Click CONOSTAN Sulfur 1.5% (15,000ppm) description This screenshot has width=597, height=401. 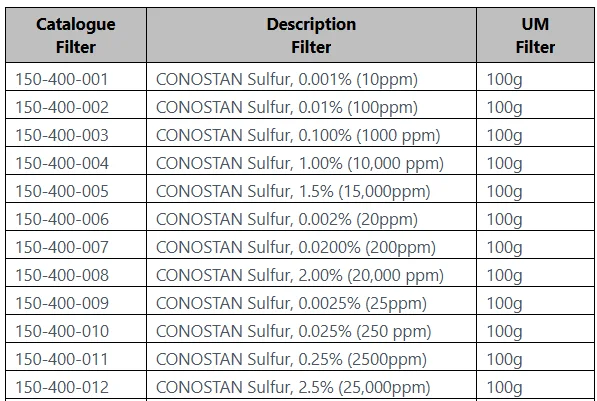click(293, 192)
